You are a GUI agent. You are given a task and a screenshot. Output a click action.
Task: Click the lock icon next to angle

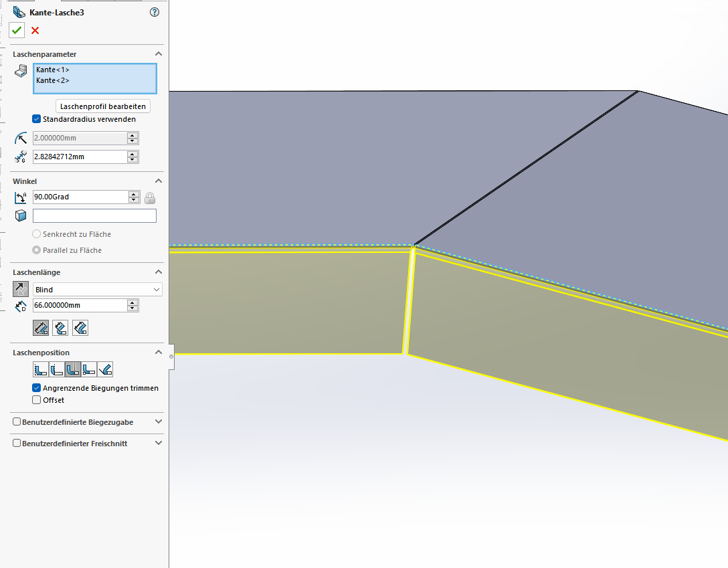[x=149, y=198]
